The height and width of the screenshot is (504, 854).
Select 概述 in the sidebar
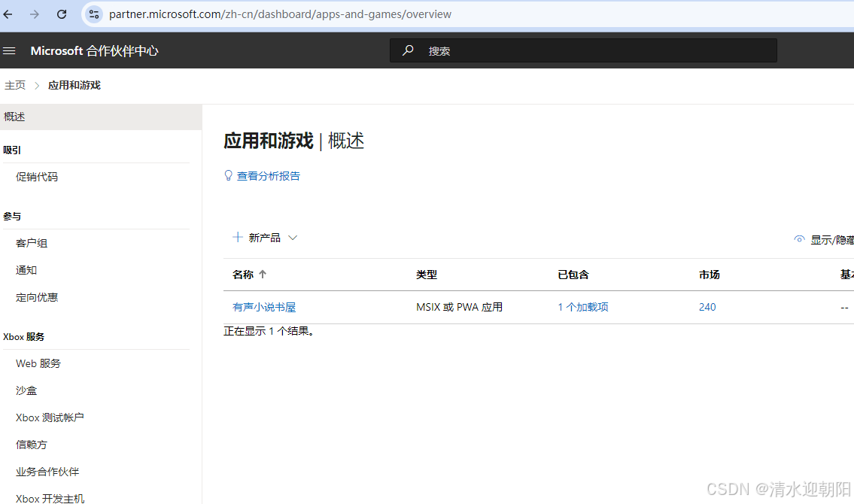click(x=101, y=117)
